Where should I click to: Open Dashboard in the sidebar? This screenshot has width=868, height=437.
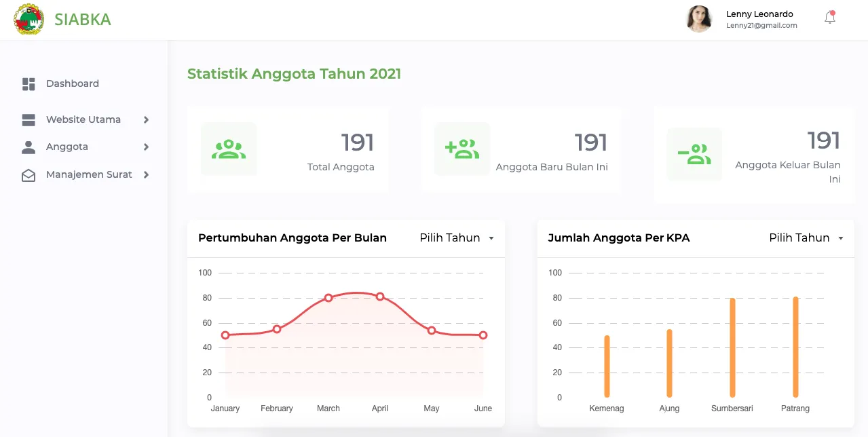click(73, 83)
